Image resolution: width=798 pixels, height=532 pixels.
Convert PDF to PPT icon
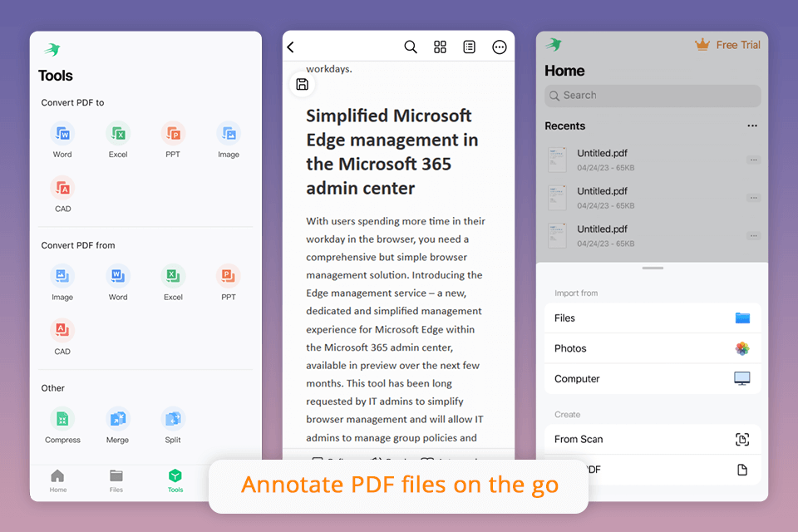(173, 133)
